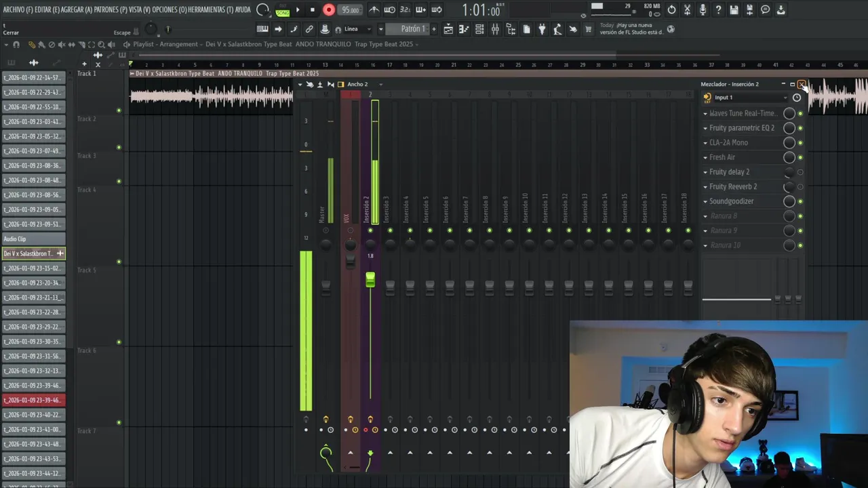Open the content library shopping cart icon
Viewport: 868px width, 488px height.
tap(588, 29)
